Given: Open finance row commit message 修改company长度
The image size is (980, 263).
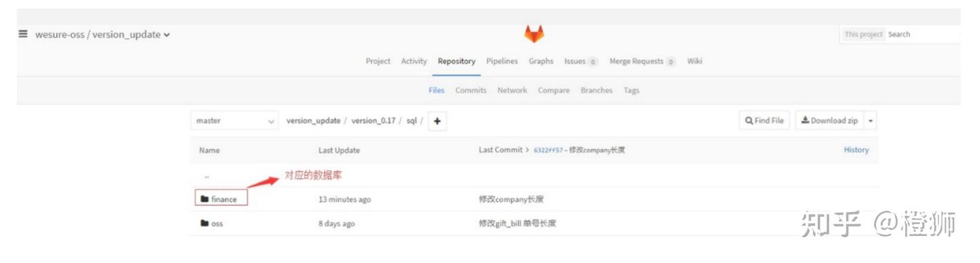Looking at the screenshot, I should (x=511, y=199).
